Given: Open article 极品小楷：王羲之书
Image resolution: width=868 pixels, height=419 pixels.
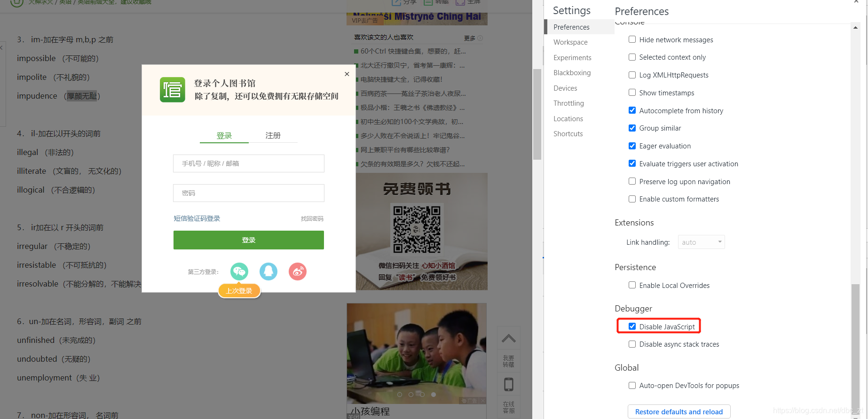Looking at the screenshot, I should tap(412, 107).
